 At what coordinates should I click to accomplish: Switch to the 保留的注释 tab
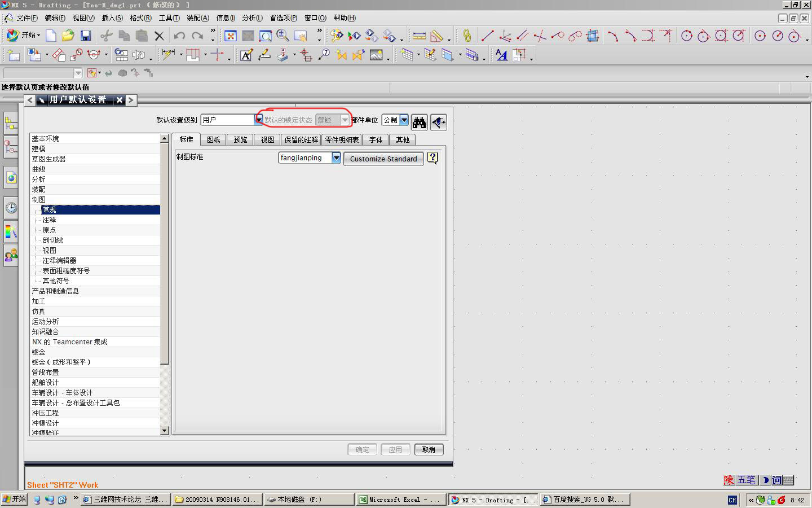(301, 139)
